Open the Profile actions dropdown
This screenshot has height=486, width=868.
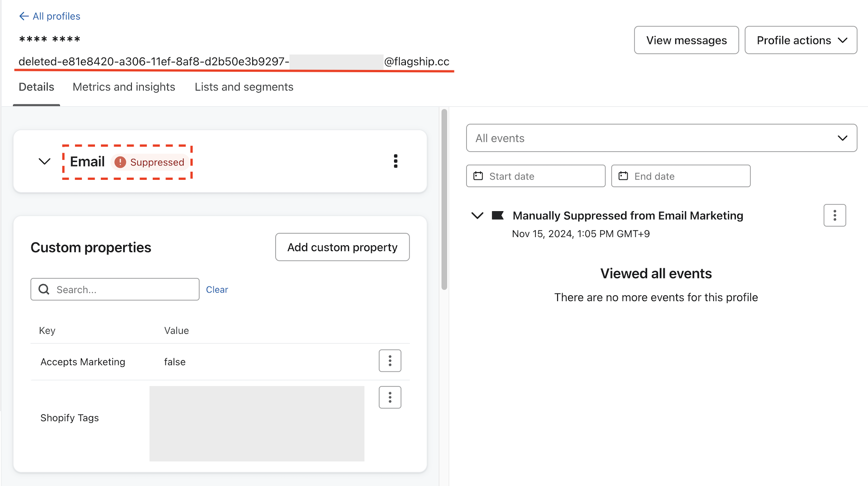[801, 40]
